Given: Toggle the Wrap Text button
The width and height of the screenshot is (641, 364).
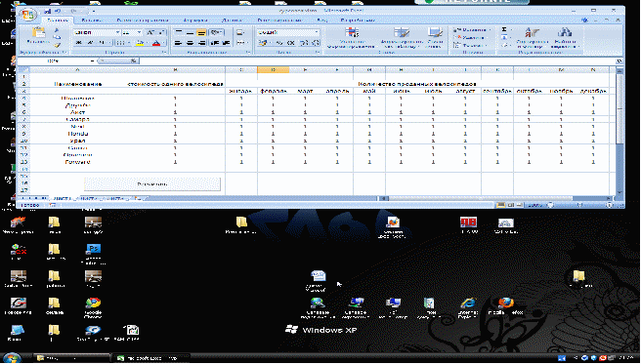Looking at the screenshot, I should click(x=216, y=32).
